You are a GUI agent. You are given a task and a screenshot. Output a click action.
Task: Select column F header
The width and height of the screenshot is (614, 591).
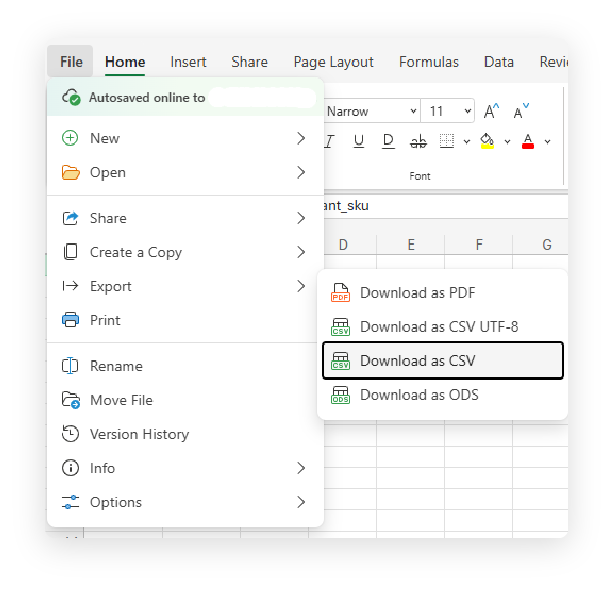click(479, 245)
